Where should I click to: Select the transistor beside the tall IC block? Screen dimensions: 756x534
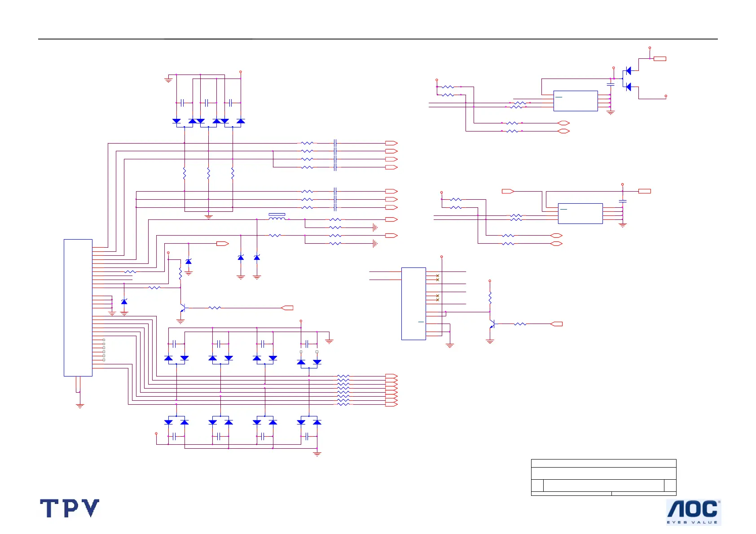pyautogui.click(x=491, y=324)
